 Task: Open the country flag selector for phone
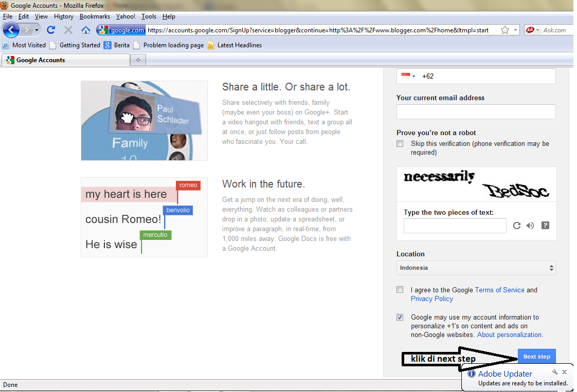[x=408, y=76]
